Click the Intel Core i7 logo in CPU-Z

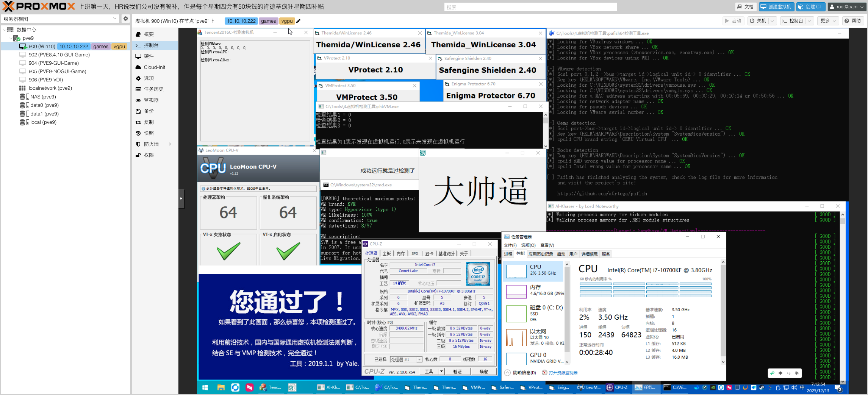coord(478,274)
